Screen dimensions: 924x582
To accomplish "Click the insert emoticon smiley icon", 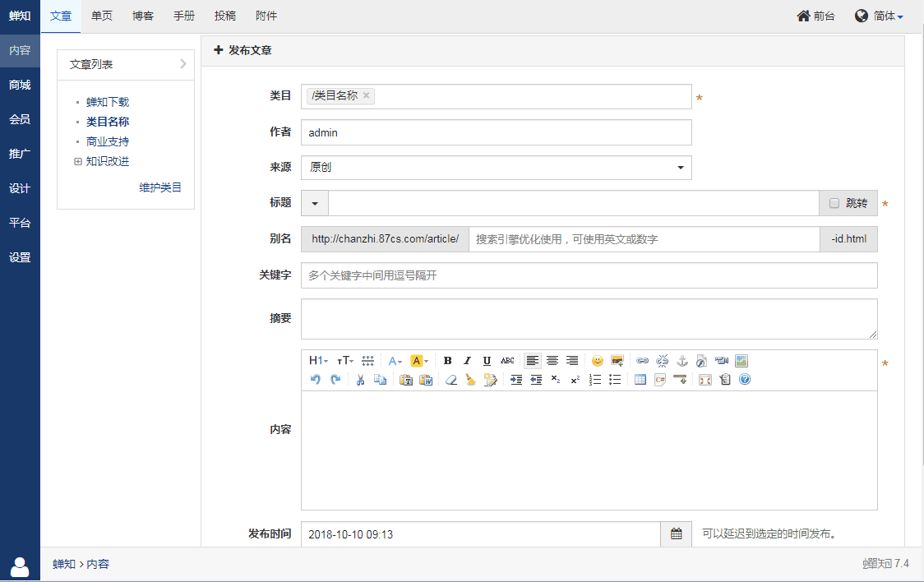I will tap(598, 361).
